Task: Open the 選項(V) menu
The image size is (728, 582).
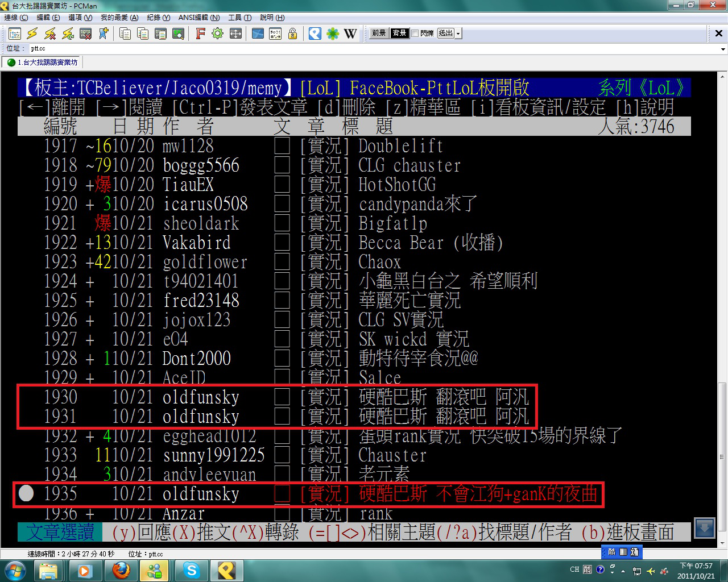Action: coord(80,18)
